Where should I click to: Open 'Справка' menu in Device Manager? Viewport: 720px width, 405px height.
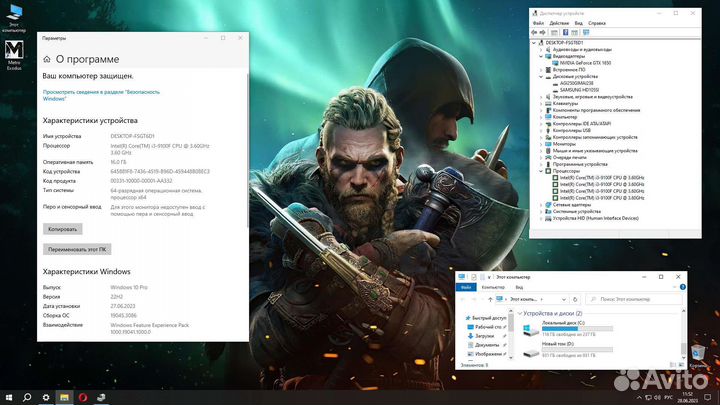tap(597, 23)
